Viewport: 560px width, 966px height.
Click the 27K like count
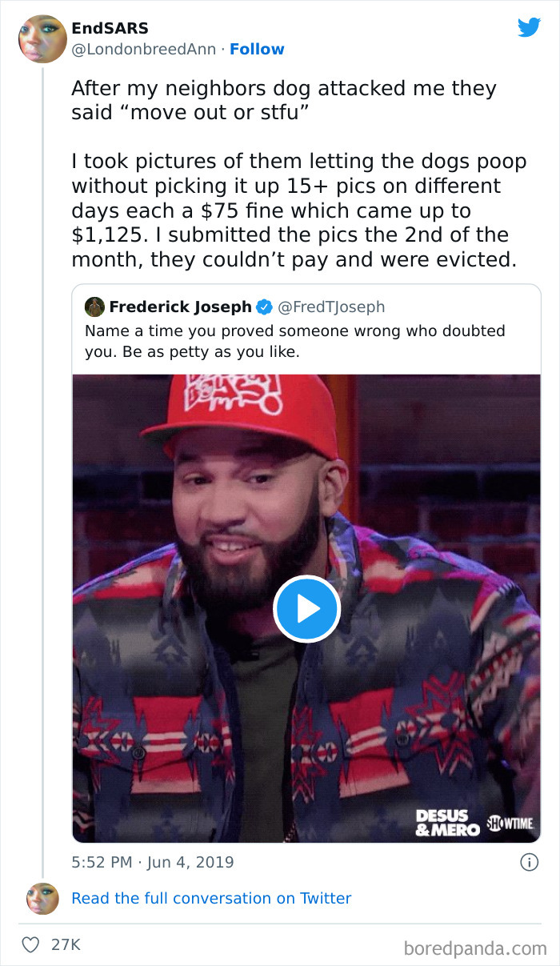(64, 944)
